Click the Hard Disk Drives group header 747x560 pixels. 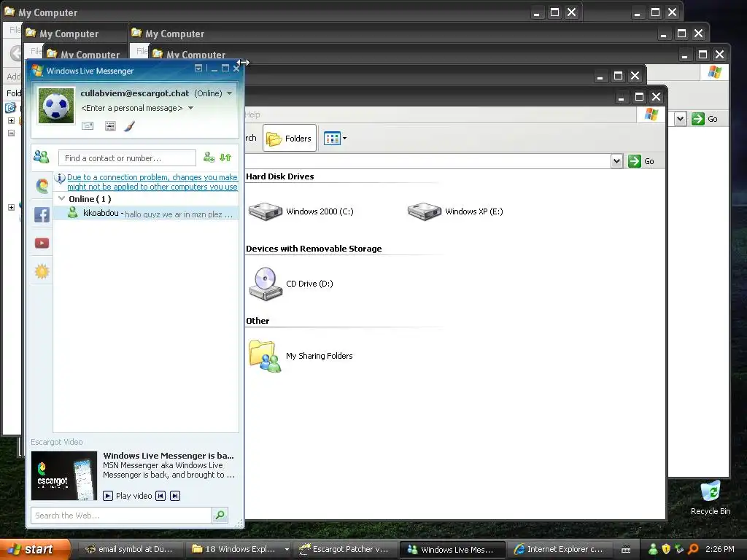[279, 176]
